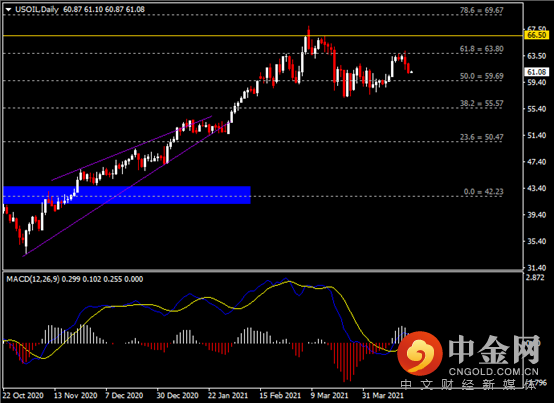This screenshot has width=554, height=403.
Task: Select the Fibonacci label 23.6 = 50.47
Action: point(482,137)
